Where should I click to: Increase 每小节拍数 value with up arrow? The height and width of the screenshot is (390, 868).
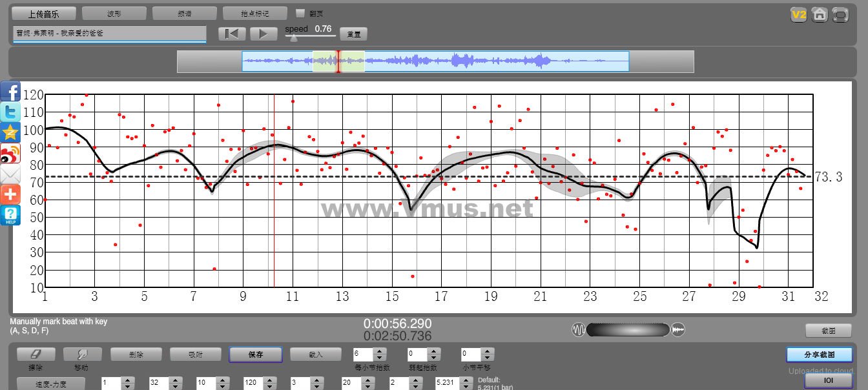(380, 351)
